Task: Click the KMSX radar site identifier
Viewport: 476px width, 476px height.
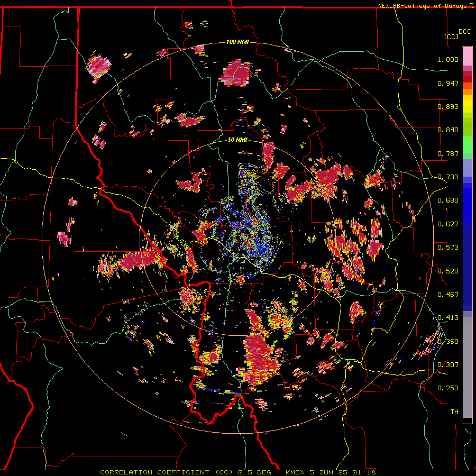Action: 296,472
